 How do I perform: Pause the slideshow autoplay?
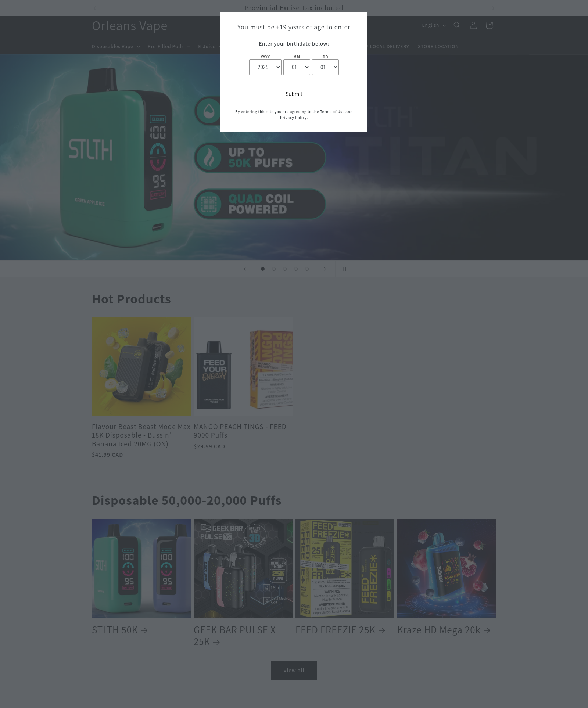345,269
